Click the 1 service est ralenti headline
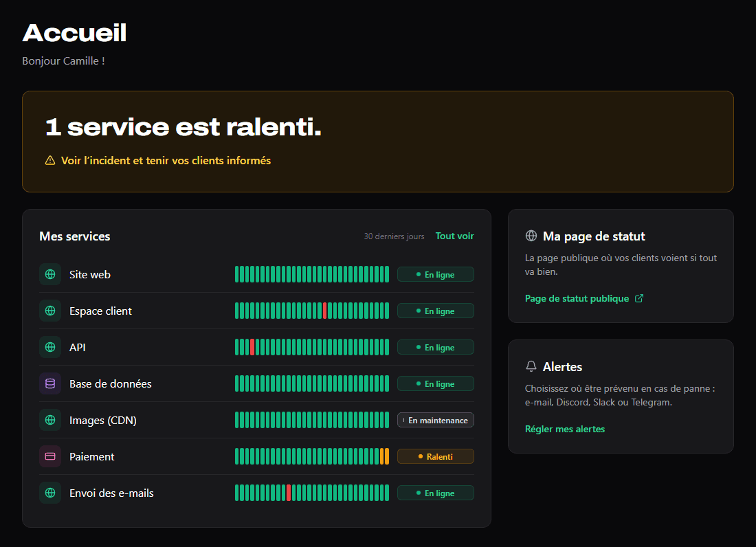756x547 pixels. (x=184, y=126)
